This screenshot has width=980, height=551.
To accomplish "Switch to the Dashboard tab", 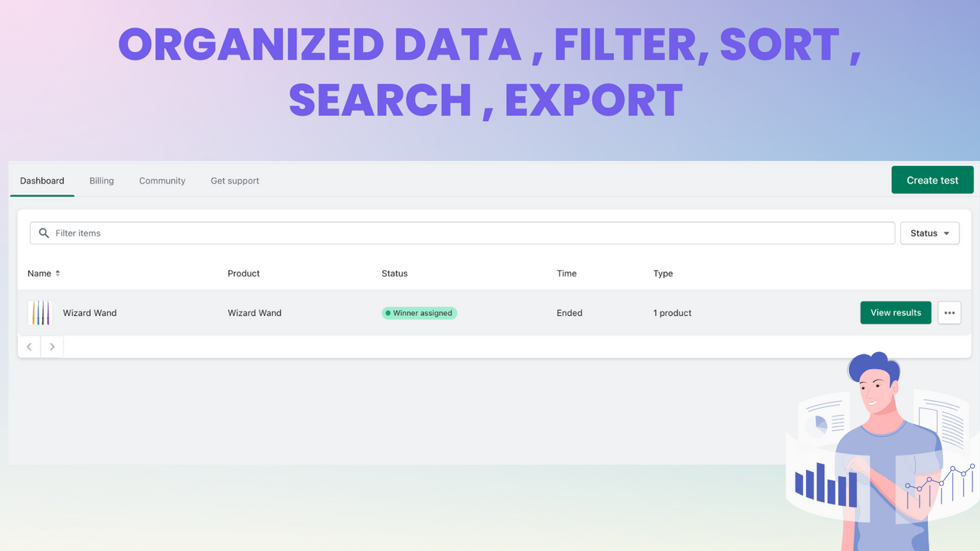I will (x=42, y=181).
